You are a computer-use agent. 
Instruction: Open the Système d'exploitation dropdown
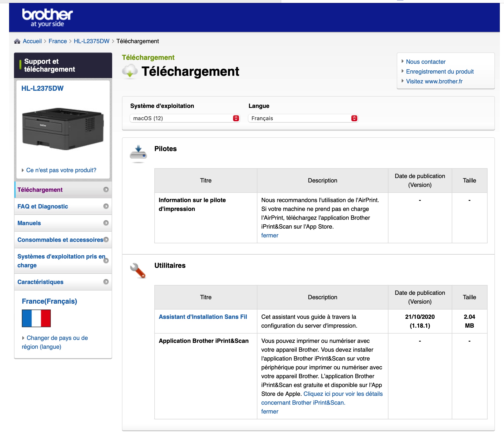[x=185, y=118]
